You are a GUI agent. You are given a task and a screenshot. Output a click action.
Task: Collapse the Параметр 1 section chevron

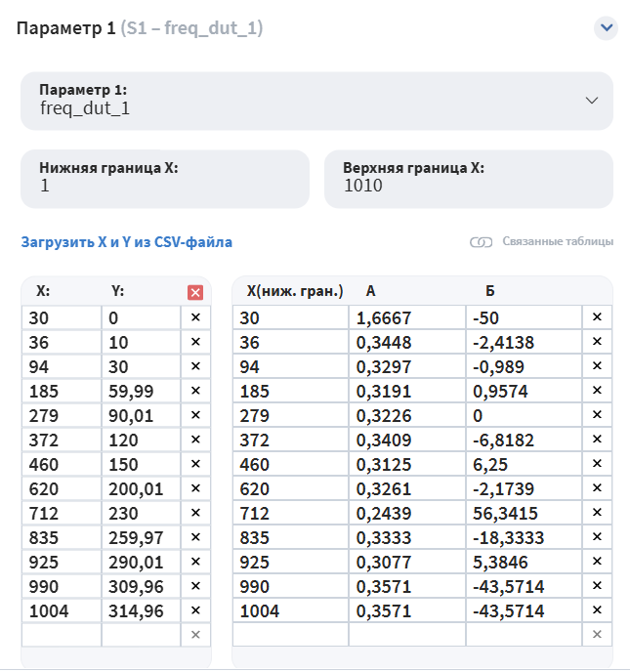607,28
